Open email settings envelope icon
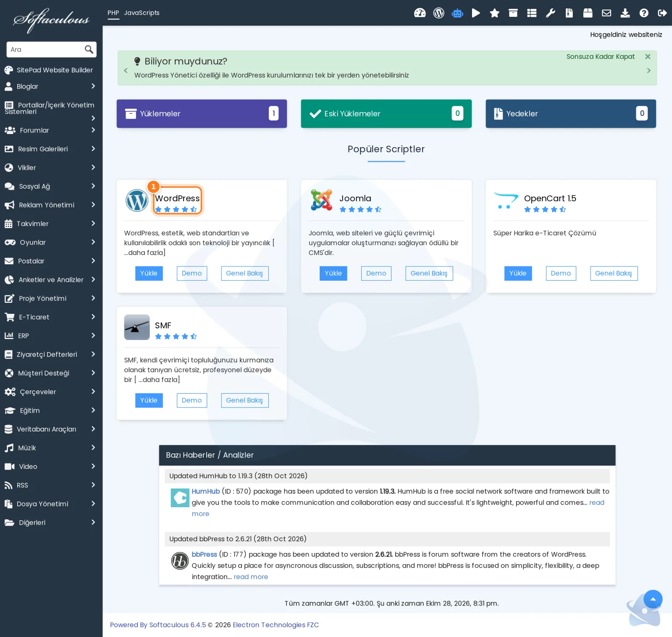 tap(606, 13)
